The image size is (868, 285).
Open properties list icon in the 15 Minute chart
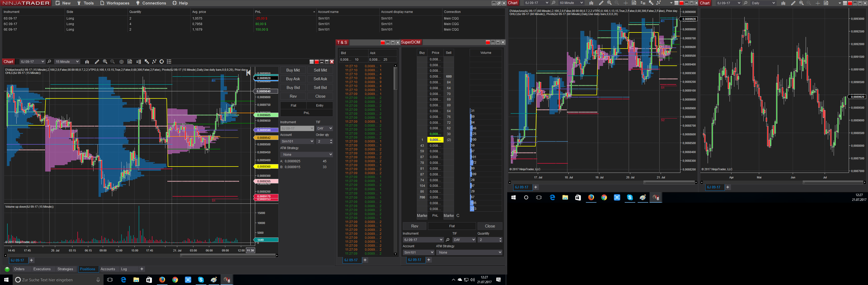coord(170,61)
